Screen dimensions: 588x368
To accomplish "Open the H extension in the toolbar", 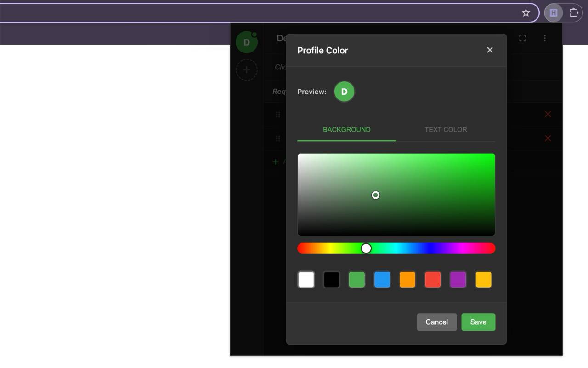I will coord(554,13).
